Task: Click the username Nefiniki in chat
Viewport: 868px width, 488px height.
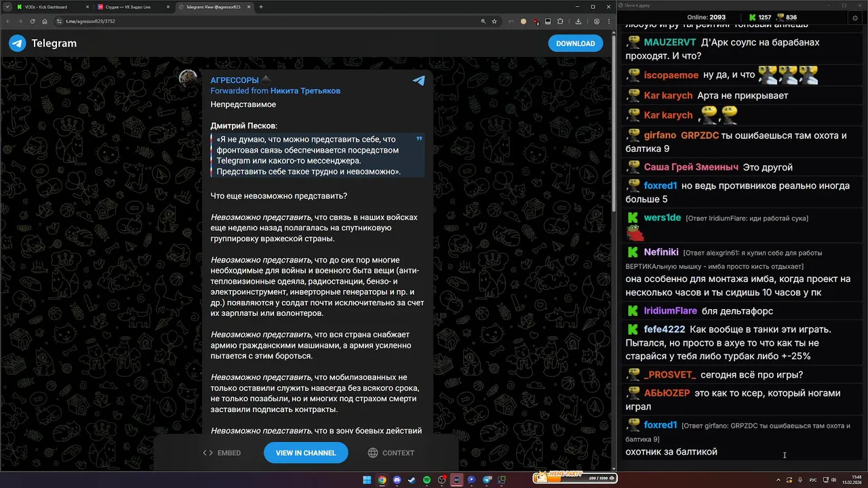Action: [661, 252]
